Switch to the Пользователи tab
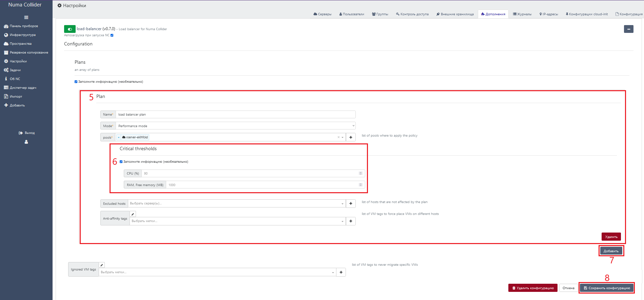The image size is (644, 300). [352, 14]
